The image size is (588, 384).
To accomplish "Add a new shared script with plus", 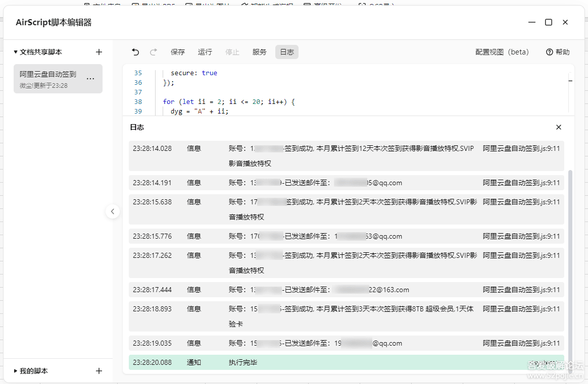I will click(x=99, y=52).
